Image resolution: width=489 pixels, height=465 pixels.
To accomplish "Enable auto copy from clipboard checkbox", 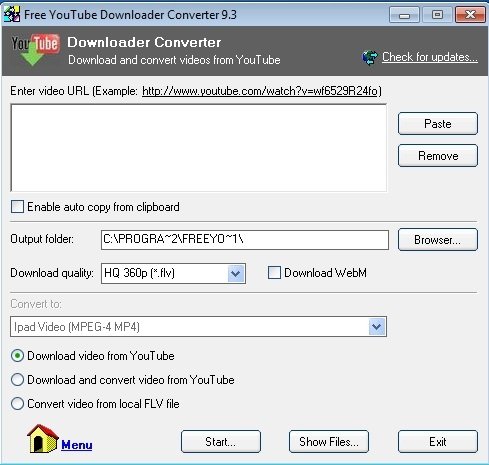I will [17, 207].
